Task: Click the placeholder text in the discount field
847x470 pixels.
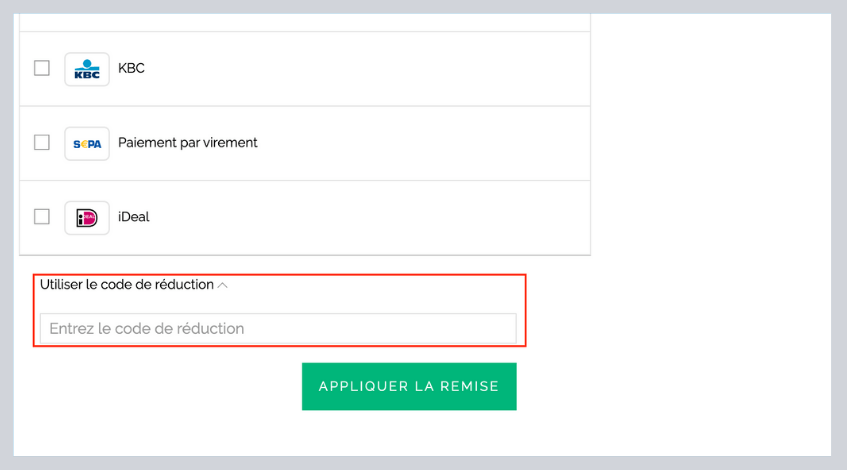Action: pyautogui.click(x=146, y=328)
